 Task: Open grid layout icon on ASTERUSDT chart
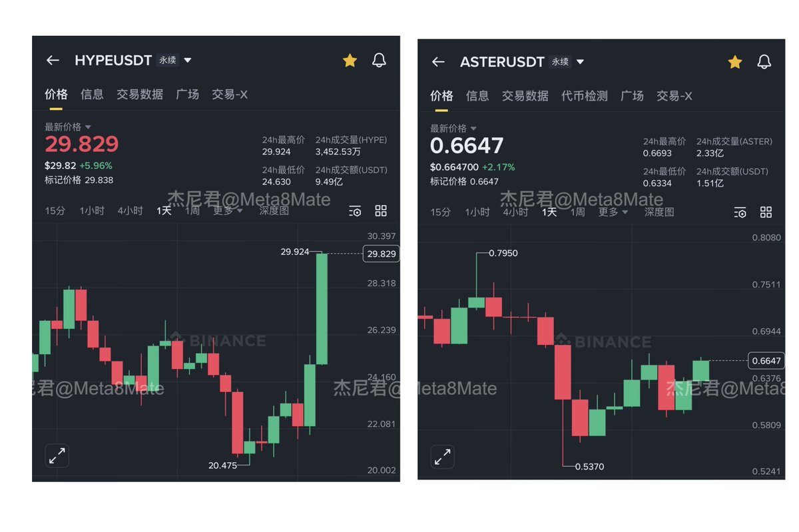[766, 212]
